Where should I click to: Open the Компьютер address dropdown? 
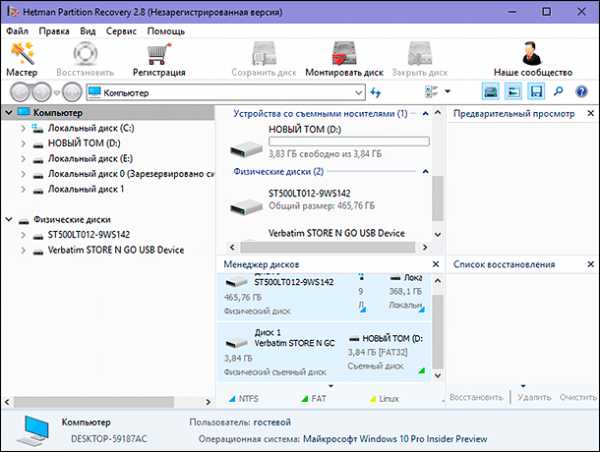click(358, 93)
